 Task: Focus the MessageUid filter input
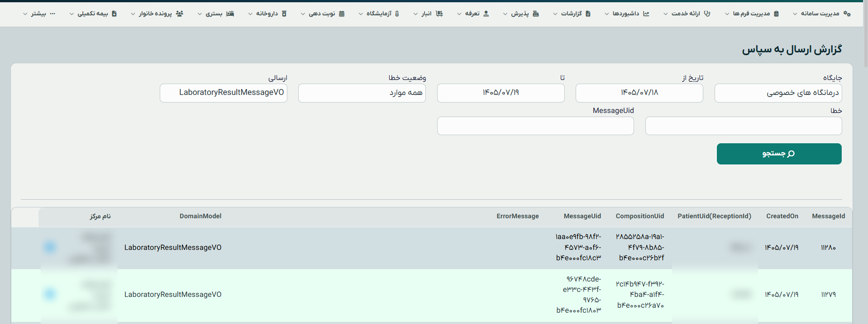[535, 126]
